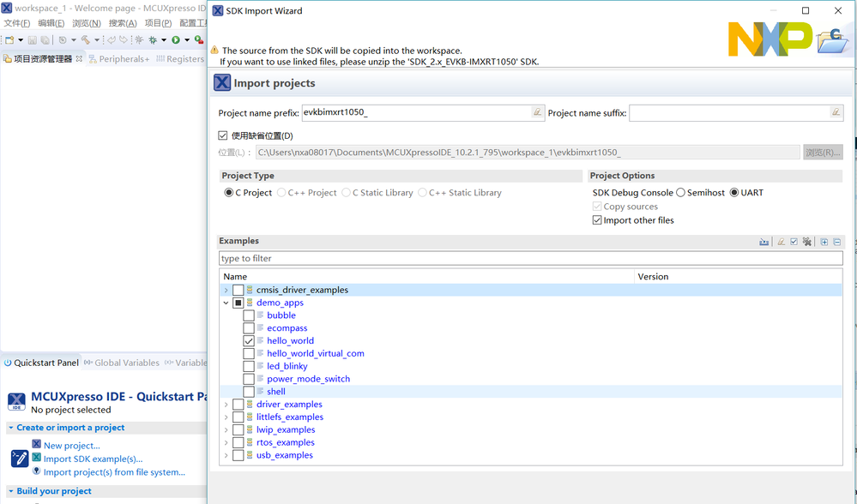Click the New project X icon
The image size is (857, 504).
point(36,444)
